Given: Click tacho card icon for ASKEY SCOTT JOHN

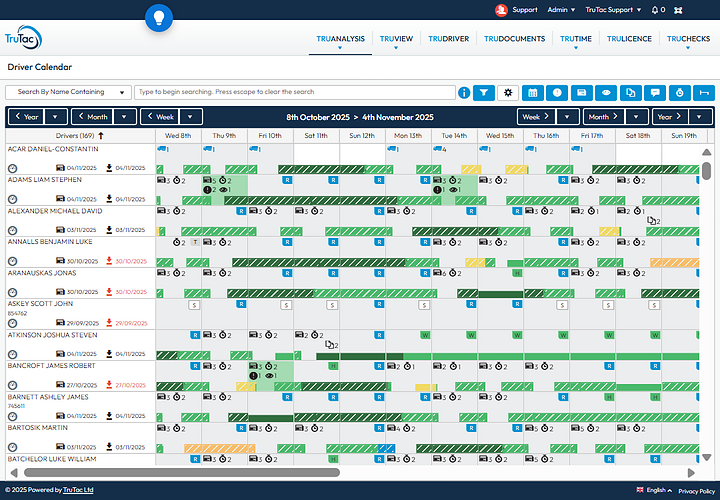Looking at the screenshot, I should 60,323.
